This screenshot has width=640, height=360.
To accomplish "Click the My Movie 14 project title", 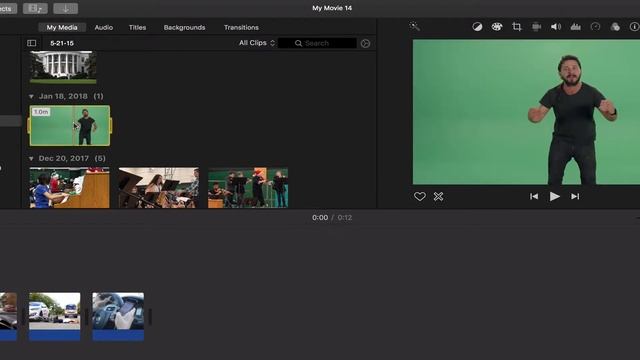I will (332, 8).
